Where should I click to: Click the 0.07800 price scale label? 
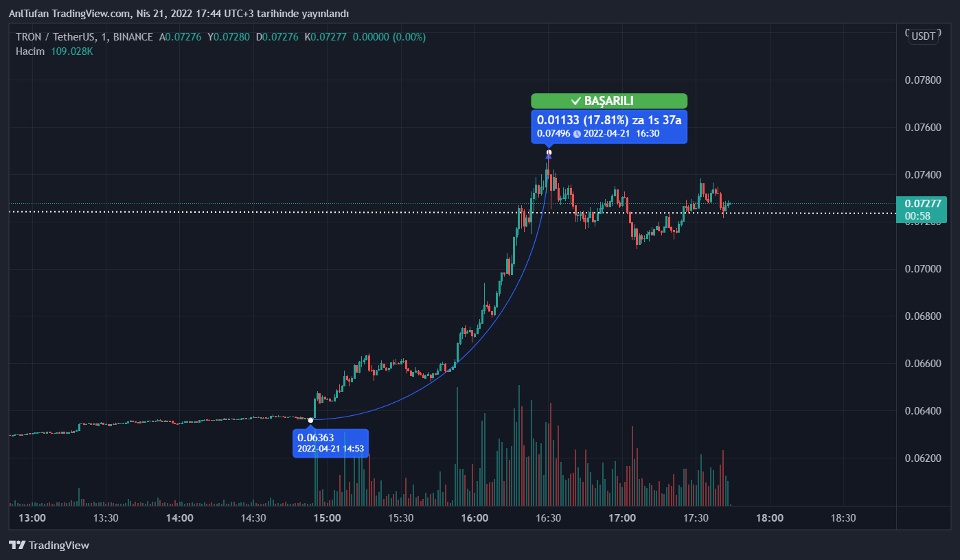coord(922,80)
